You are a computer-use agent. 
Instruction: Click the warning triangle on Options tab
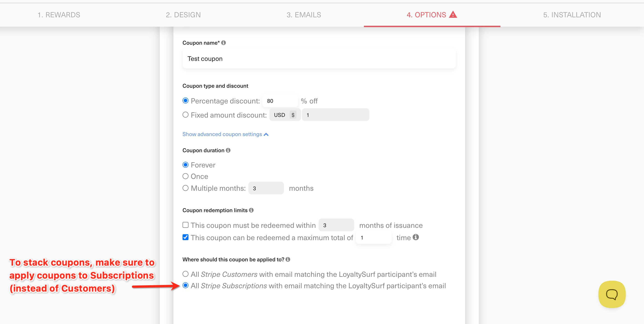453,15
